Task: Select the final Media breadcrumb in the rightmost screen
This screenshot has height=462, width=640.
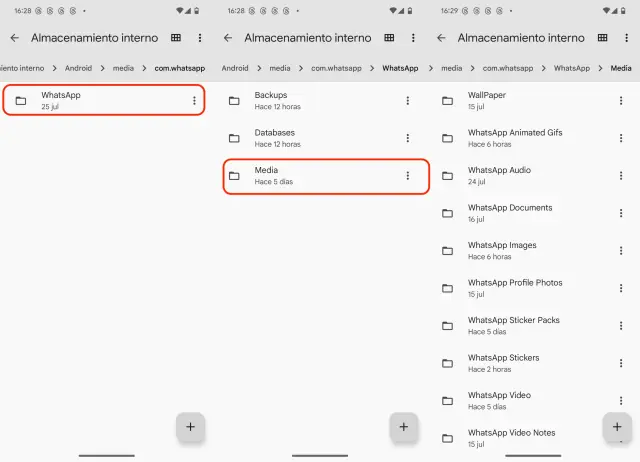Action: [620, 69]
